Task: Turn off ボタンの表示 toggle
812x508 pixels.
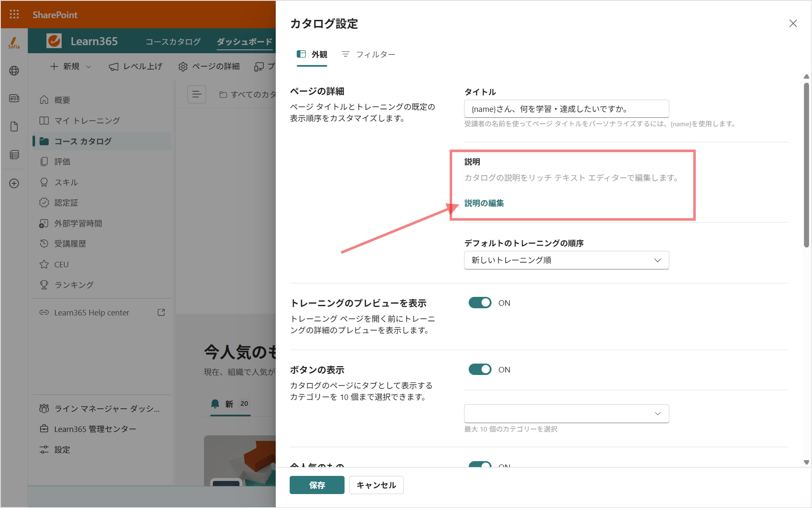Action: point(480,369)
